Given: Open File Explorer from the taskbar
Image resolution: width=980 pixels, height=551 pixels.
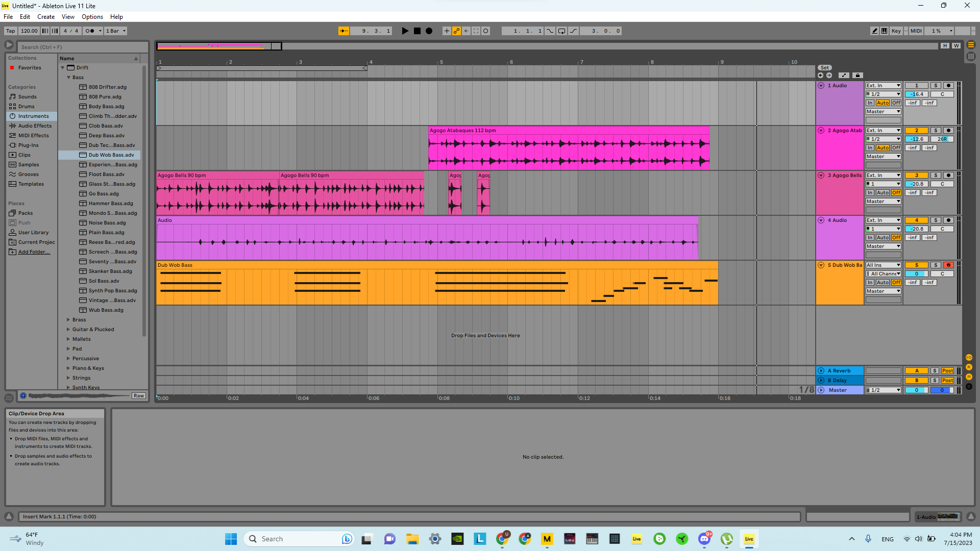Looking at the screenshot, I should point(412,539).
